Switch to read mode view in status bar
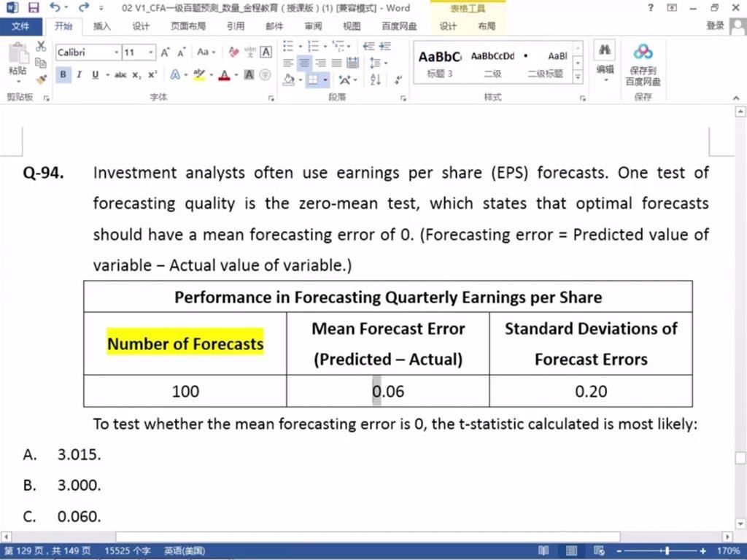 (x=543, y=551)
